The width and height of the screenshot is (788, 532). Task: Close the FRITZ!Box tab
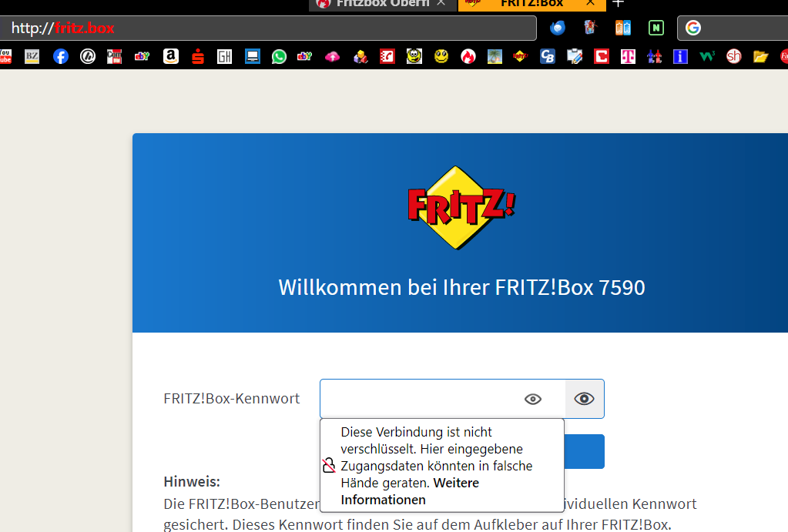point(591,3)
